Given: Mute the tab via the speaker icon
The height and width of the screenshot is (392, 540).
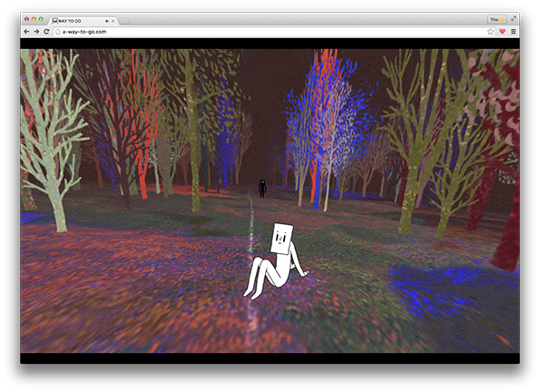Looking at the screenshot, I should click(107, 21).
